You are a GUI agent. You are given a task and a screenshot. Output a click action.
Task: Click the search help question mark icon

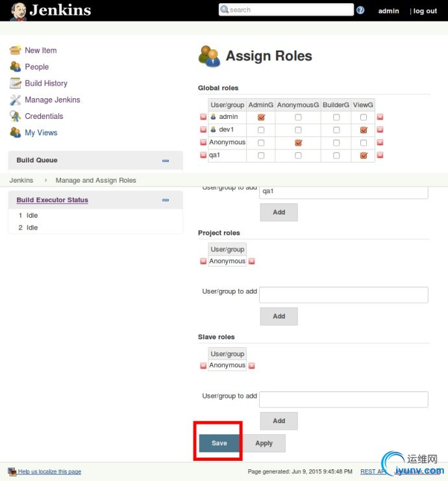pyautogui.click(x=360, y=10)
